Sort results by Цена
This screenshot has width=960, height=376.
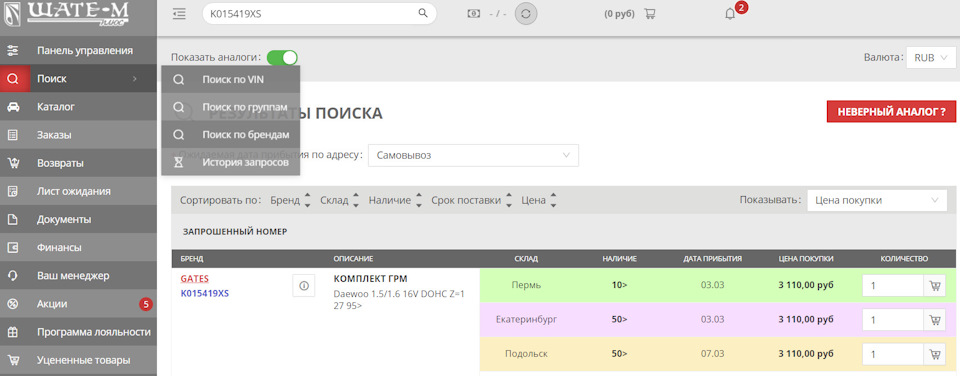point(539,200)
